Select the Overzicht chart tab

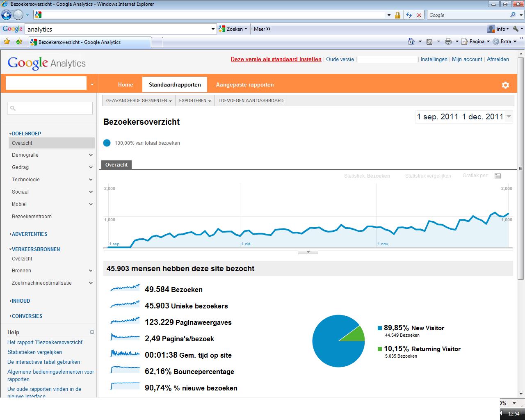pyautogui.click(x=116, y=165)
